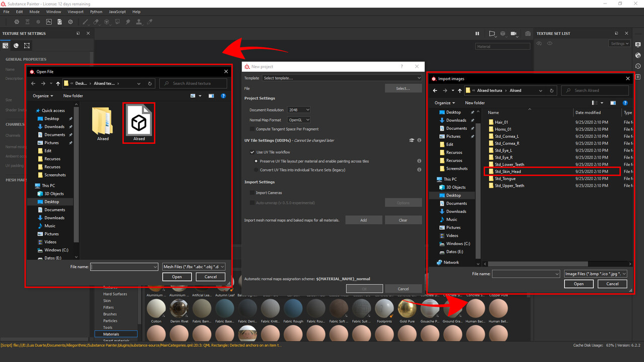
Task: Click the Display settings icon in right dock
Action: (638, 44)
